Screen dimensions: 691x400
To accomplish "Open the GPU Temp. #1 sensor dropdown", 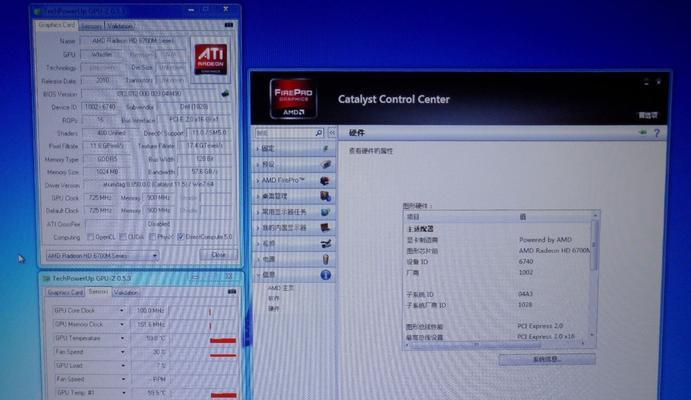I will (123, 393).
